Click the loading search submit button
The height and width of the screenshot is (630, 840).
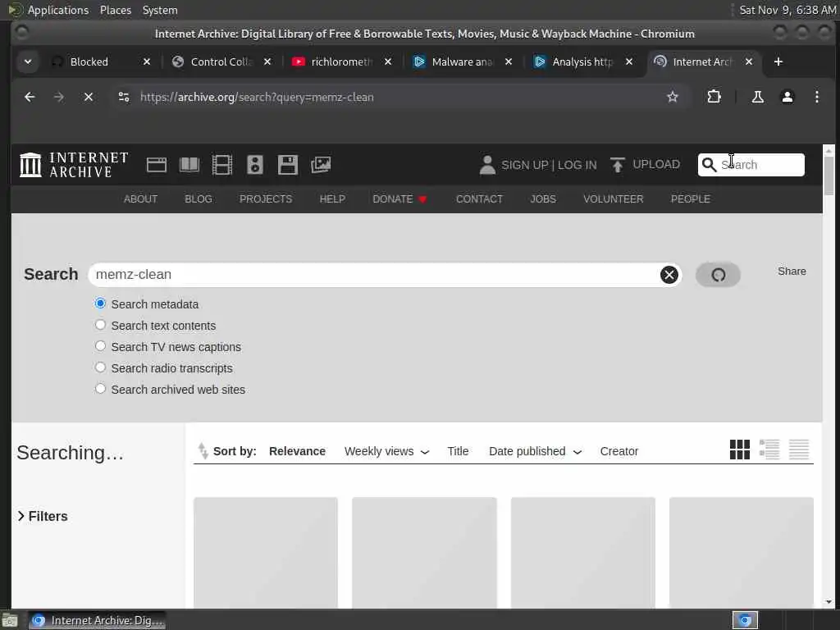[718, 275]
